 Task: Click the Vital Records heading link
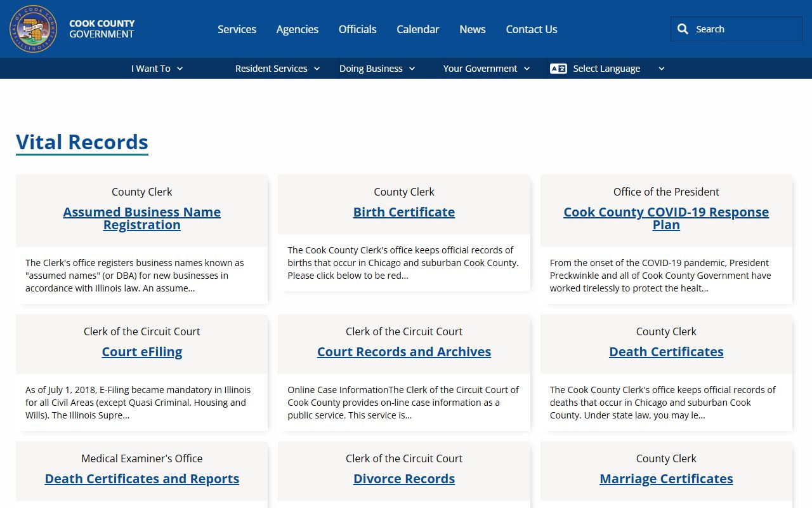click(82, 142)
